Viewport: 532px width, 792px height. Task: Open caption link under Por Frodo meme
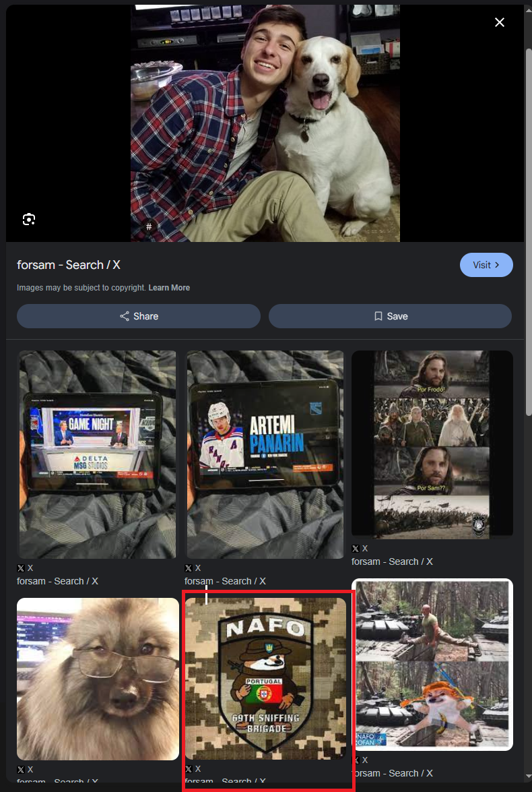pyautogui.click(x=392, y=561)
